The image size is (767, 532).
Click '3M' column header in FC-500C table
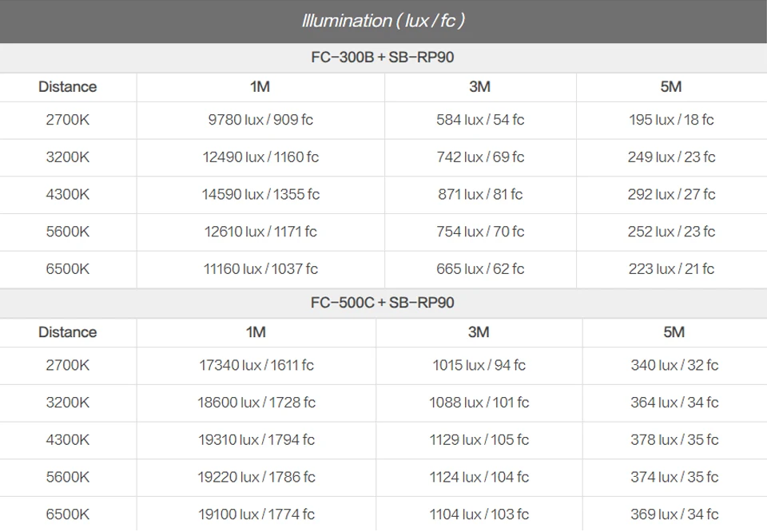pos(479,332)
